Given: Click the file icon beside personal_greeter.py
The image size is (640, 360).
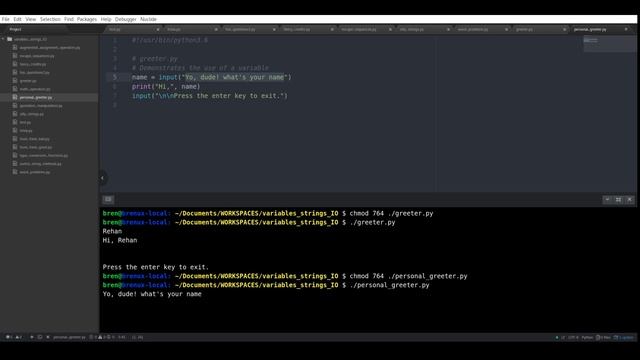Looking at the screenshot, I should (15, 98).
